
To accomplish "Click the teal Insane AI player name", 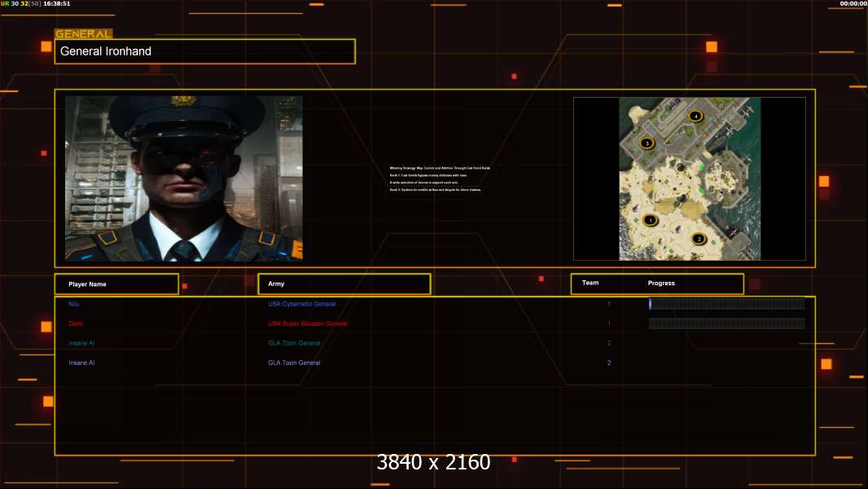I will point(81,343).
